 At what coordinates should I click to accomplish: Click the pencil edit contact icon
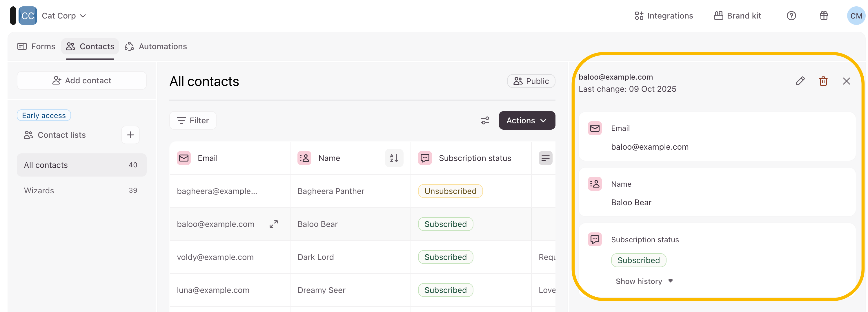pos(800,81)
